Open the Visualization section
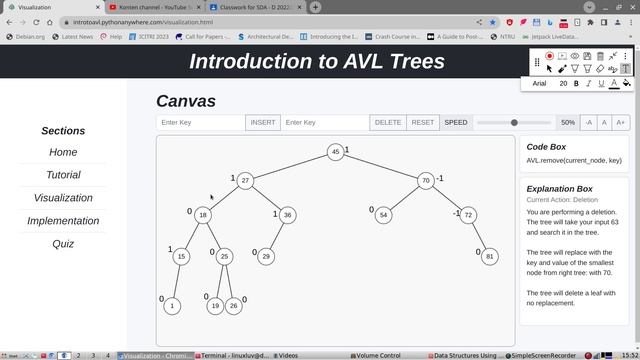Viewport: 640px width, 360px height. (63, 198)
